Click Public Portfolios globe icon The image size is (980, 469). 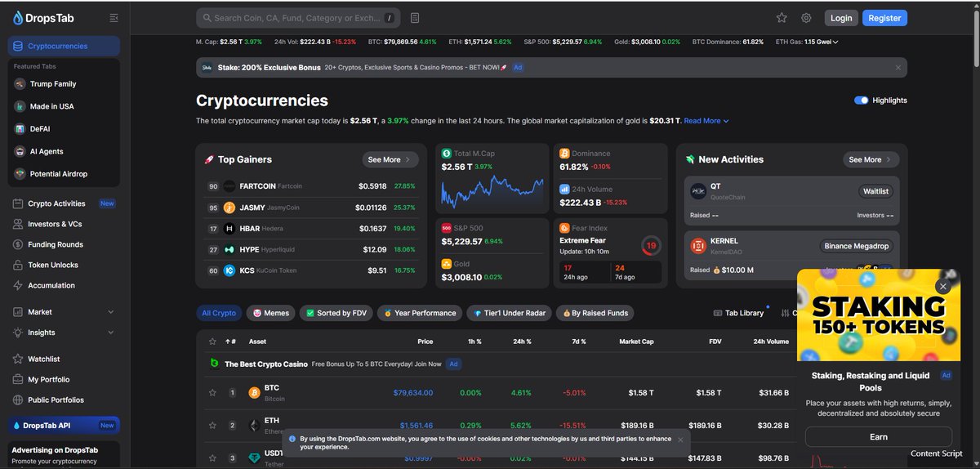click(x=18, y=400)
